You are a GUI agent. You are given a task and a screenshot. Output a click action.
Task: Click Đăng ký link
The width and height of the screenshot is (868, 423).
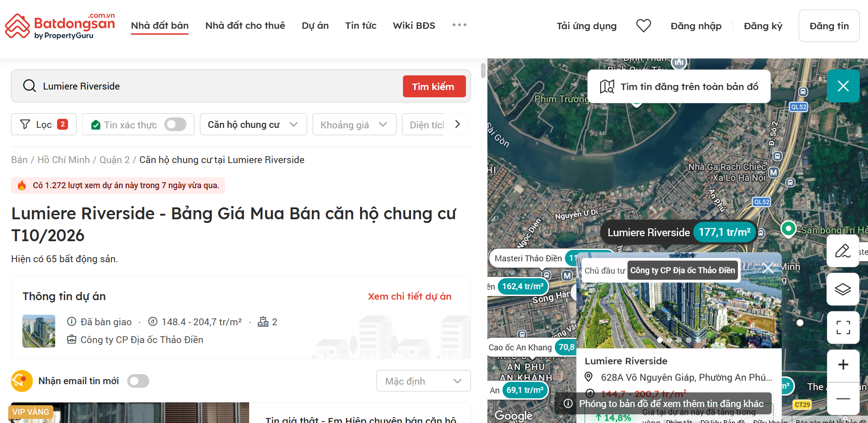point(763,26)
